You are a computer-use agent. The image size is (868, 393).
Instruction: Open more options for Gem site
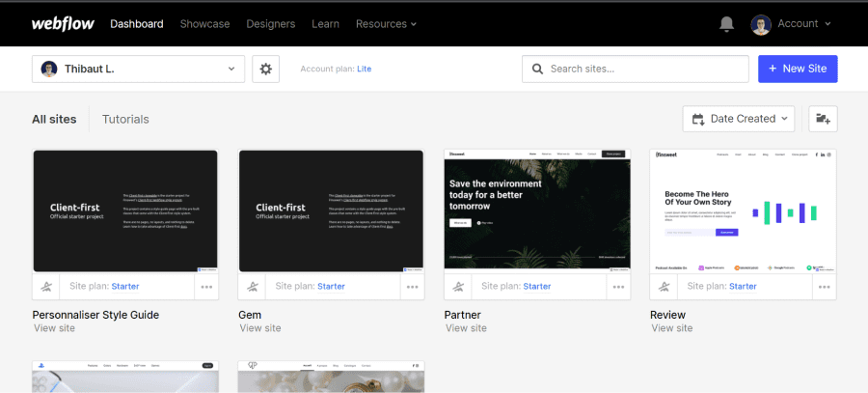[413, 287]
